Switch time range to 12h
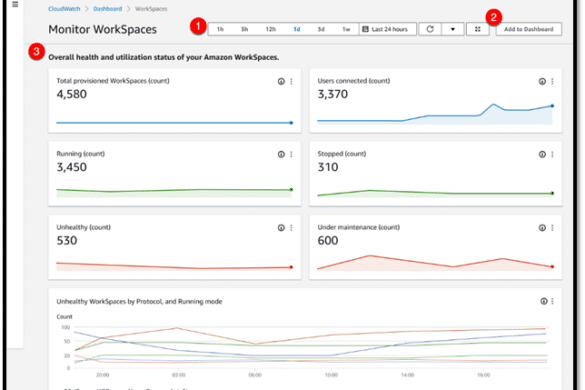The image size is (585, 390). 270,29
